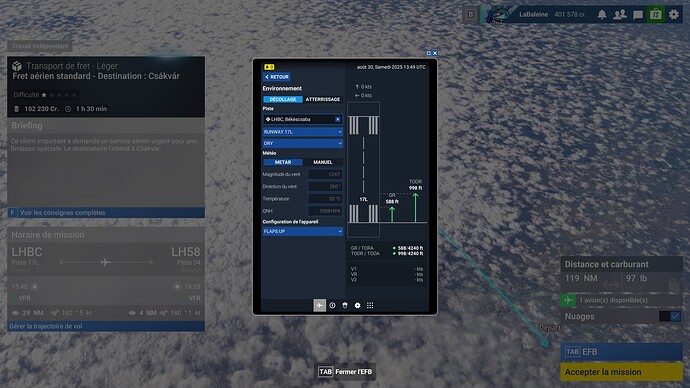The width and height of the screenshot is (690, 388).
Task: Click Voir les consignes complètes
Action: [106, 212]
